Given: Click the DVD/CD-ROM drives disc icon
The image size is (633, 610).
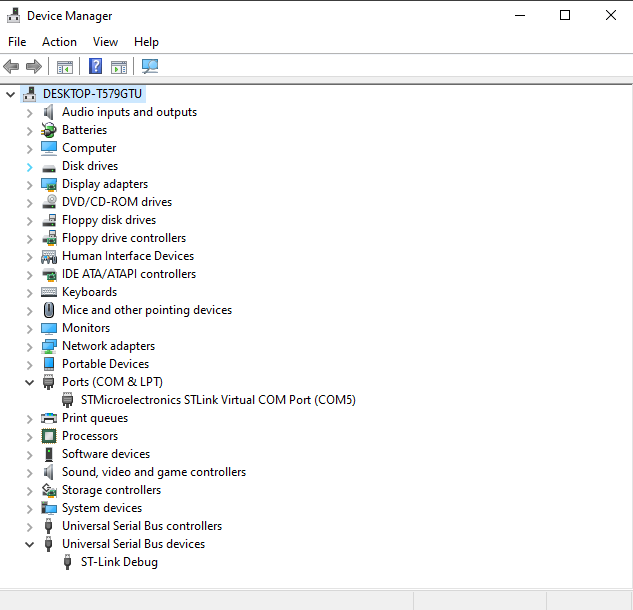Looking at the screenshot, I should pyautogui.click(x=49, y=202).
